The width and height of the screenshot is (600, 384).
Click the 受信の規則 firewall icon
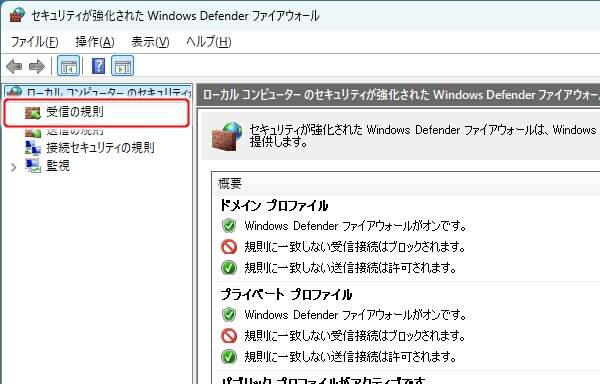click(33, 113)
